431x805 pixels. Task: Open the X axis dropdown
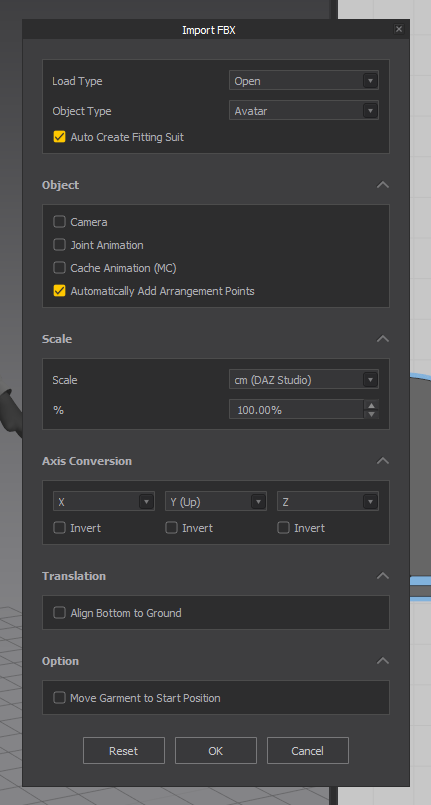pos(104,502)
